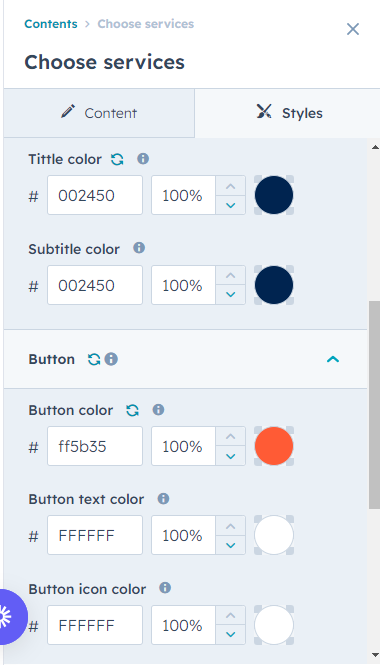The image size is (380, 665).
Task: Click info icon beside Tittle color
Action: (143, 159)
